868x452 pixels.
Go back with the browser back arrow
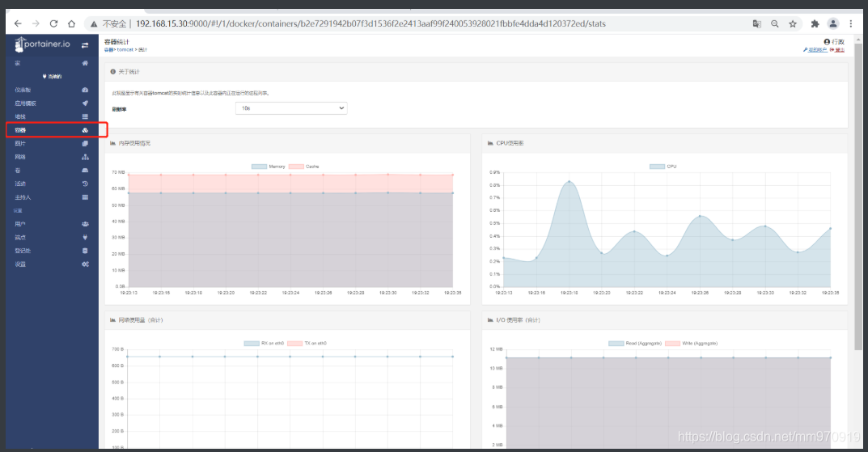pyautogui.click(x=18, y=23)
